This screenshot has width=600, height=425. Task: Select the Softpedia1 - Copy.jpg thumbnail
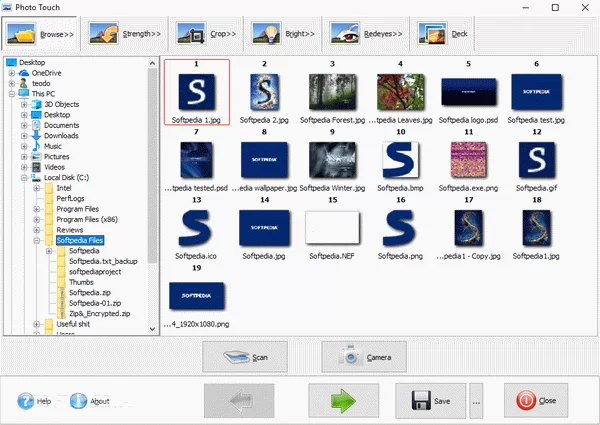tap(468, 228)
